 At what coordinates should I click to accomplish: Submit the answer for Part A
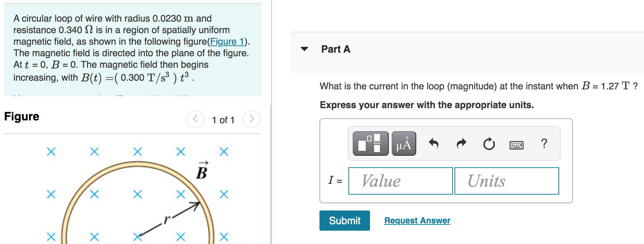pos(344,220)
